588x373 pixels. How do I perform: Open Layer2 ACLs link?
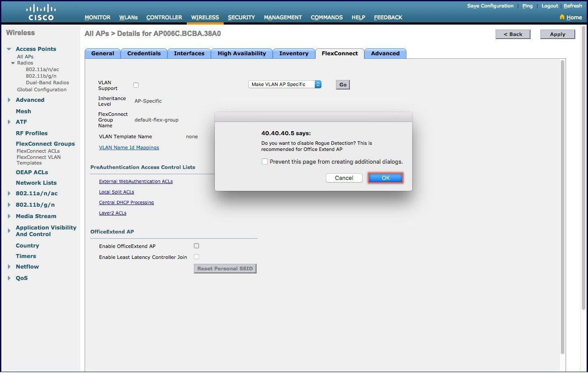pos(113,213)
